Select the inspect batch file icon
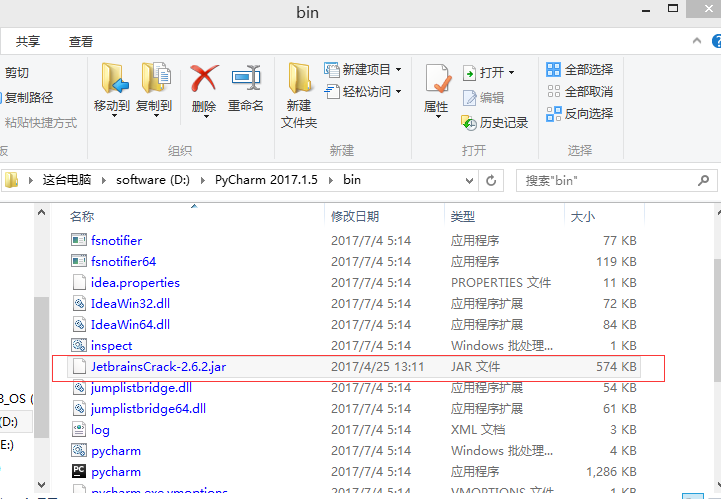 79,345
